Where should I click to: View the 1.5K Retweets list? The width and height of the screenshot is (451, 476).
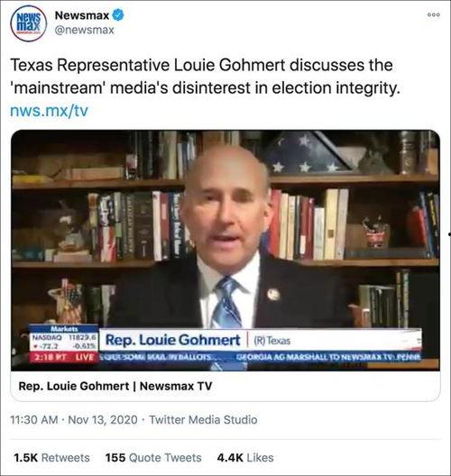click(51, 457)
